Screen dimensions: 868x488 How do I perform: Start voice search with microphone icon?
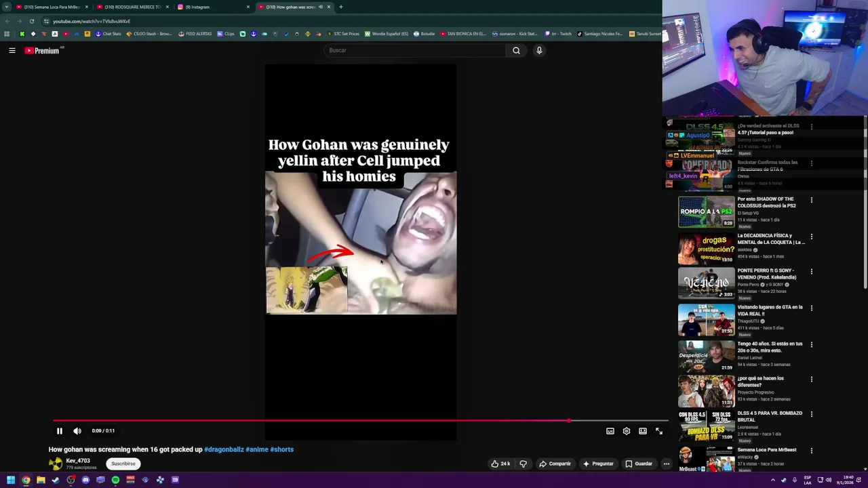pyautogui.click(x=539, y=50)
